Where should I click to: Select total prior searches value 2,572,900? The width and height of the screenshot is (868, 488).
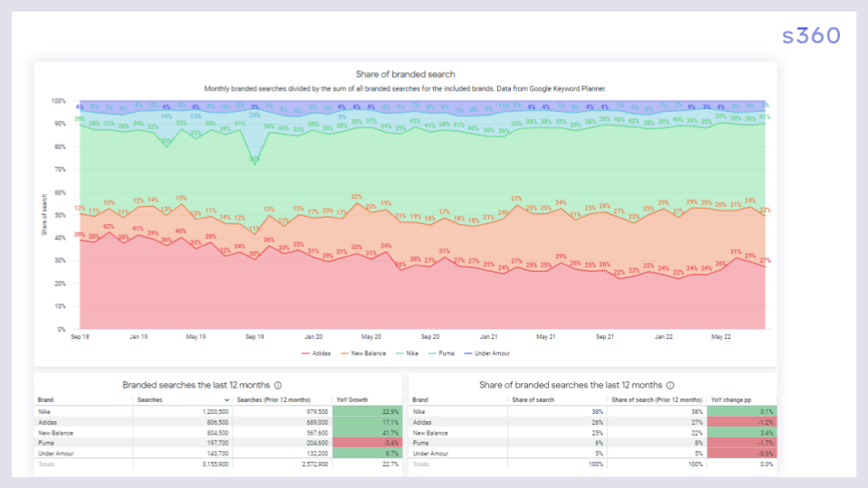pos(315,465)
